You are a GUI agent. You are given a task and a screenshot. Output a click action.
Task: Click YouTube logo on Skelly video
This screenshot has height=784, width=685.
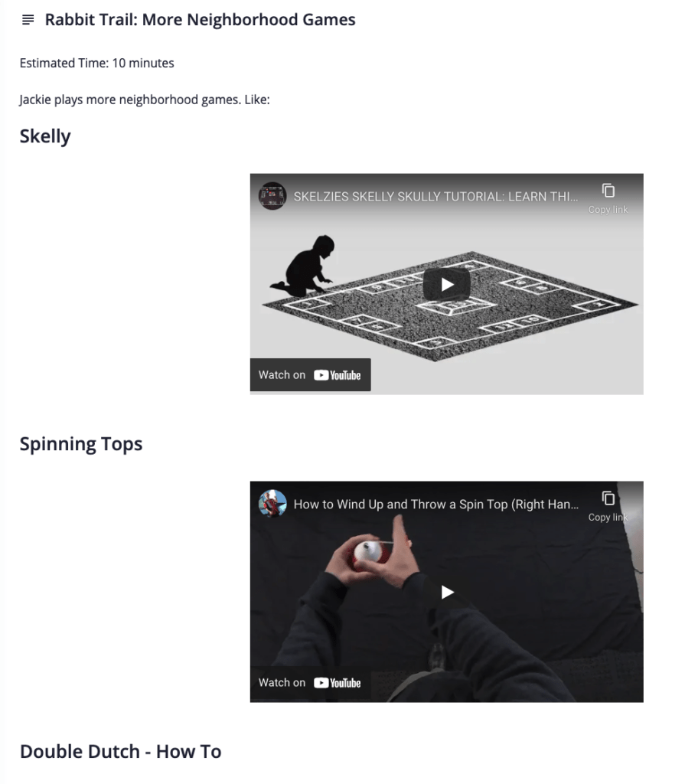338,375
